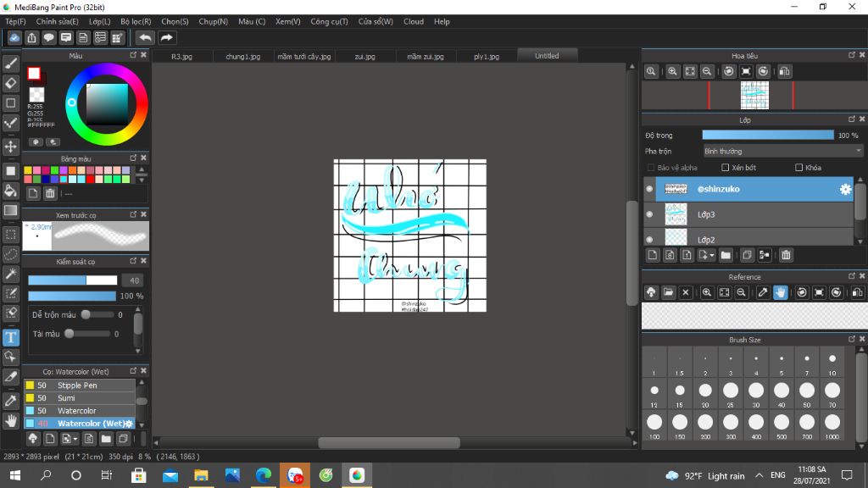Select the Bucket fill tool

point(10,191)
